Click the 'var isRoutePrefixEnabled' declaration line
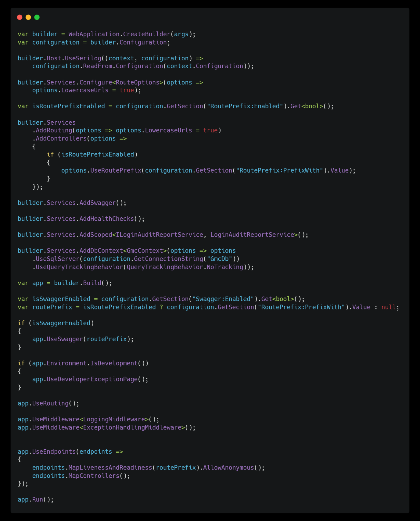Screen dimensions: 420x521 point(176,106)
